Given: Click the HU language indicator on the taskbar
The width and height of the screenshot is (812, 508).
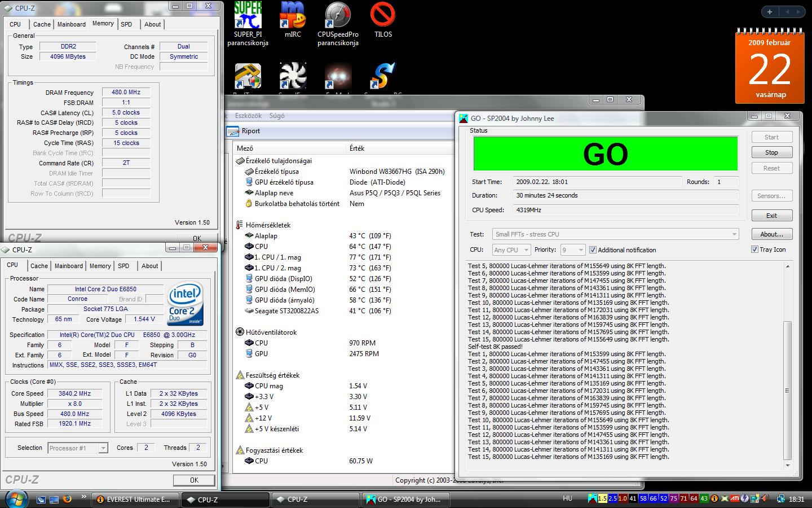Looking at the screenshot, I should pyautogui.click(x=567, y=498).
